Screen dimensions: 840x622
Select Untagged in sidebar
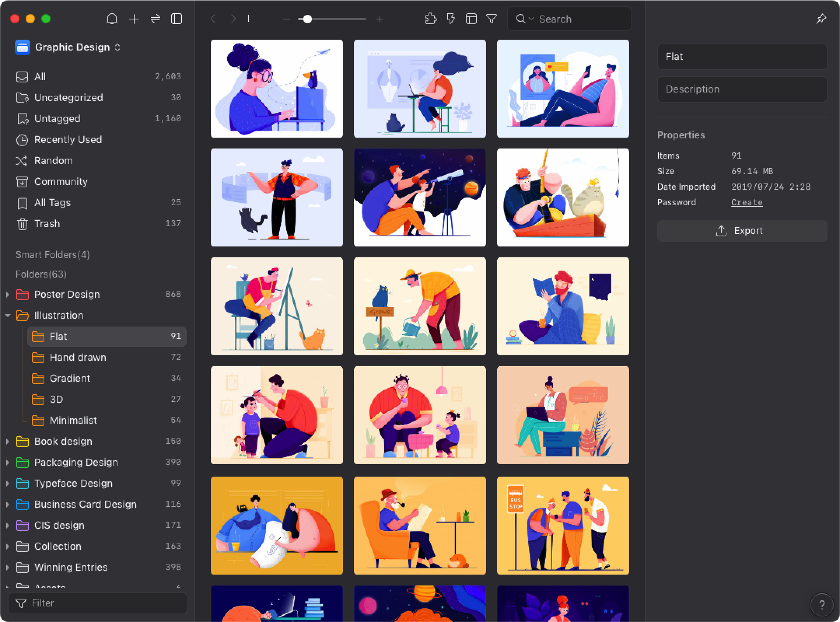pos(98,119)
